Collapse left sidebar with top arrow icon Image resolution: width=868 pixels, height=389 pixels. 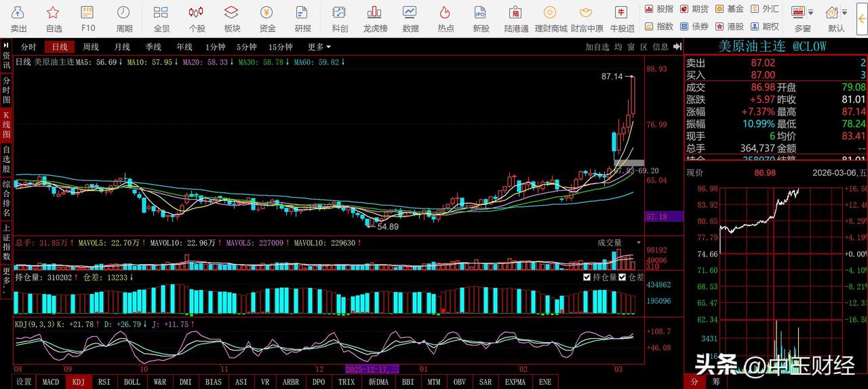(x=6, y=45)
